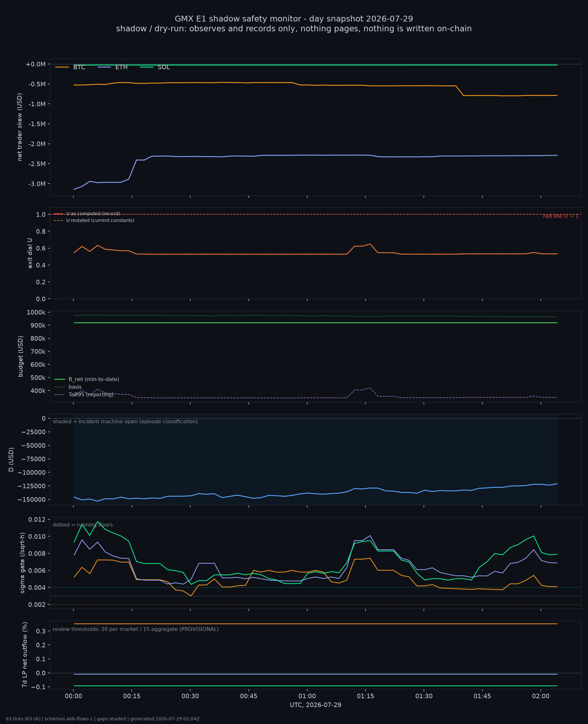Screen dimensions: 588x724
Task: Click the '-0.5M' skew tick label
Action: coord(37,84)
